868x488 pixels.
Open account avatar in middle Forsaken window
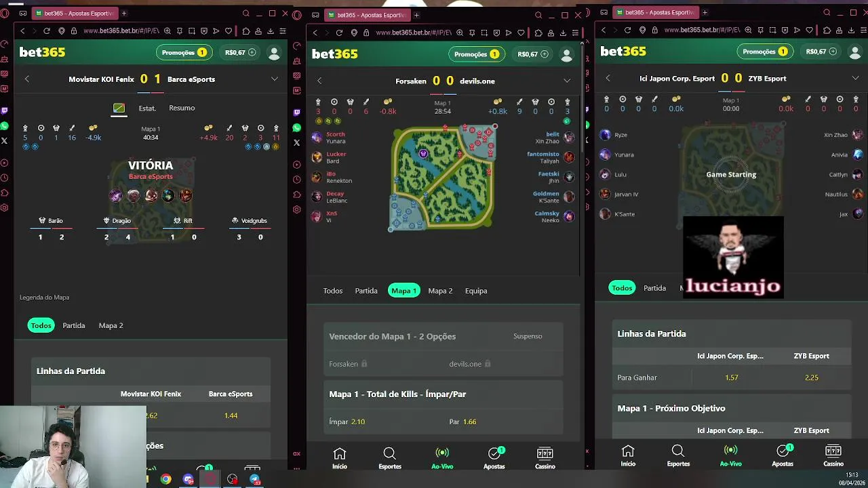click(x=566, y=55)
